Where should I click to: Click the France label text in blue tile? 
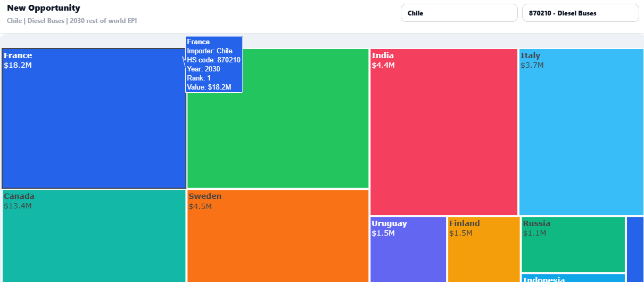tap(18, 55)
